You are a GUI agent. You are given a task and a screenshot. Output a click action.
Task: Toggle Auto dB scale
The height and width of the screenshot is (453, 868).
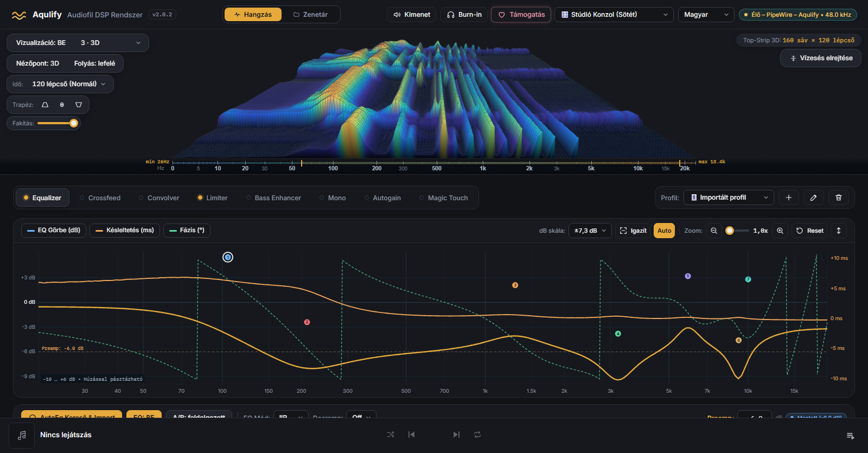click(664, 231)
